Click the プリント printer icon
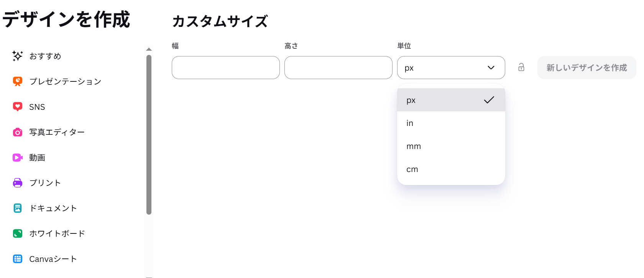The width and height of the screenshot is (644, 278). coord(18,183)
